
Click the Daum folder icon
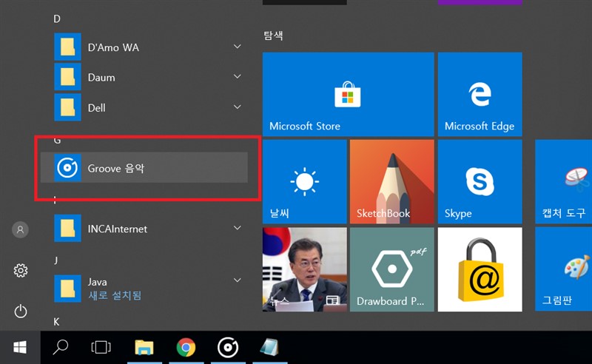pyautogui.click(x=67, y=77)
